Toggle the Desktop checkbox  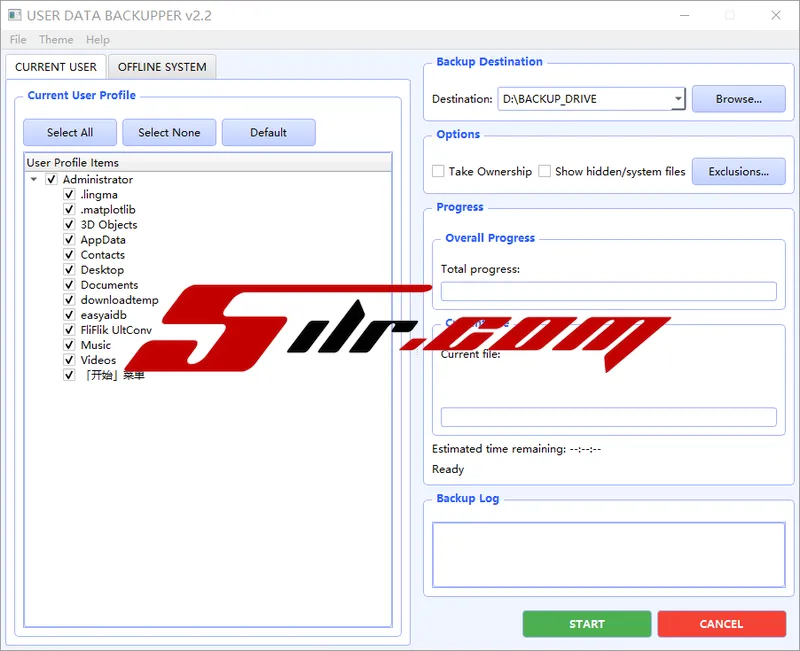(x=69, y=270)
